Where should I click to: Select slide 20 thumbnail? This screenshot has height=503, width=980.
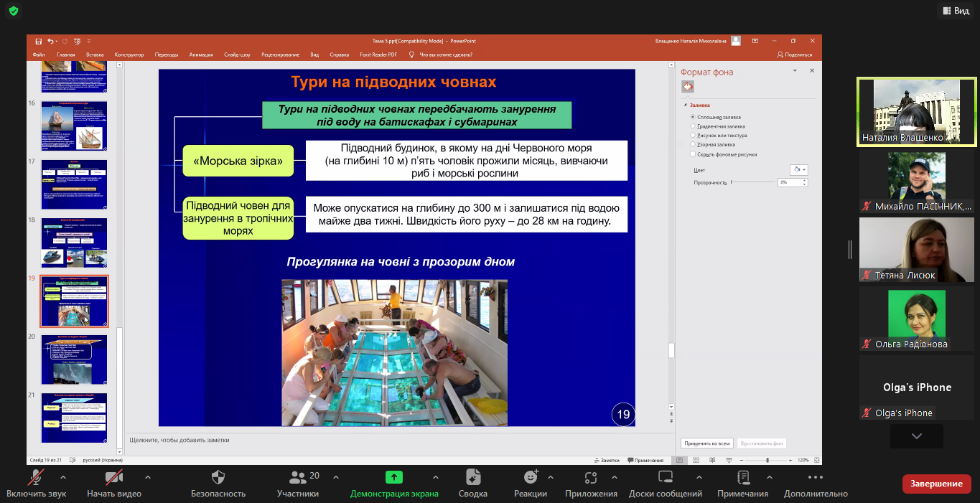pyautogui.click(x=74, y=359)
